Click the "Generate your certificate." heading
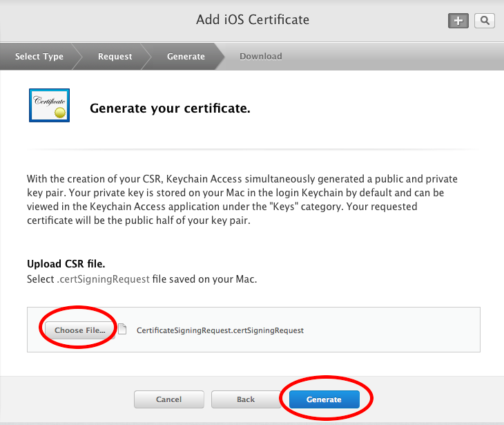Image resolution: width=504 pixels, height=425 pixels. click(x=170, y=108)
